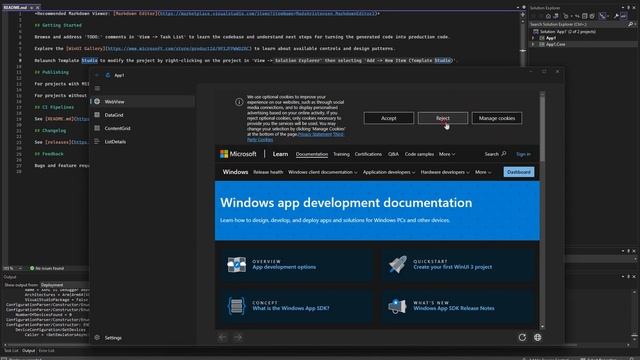The height and width of the screenshot is (360, 640).
Task: Click the What's New megaphone icon
Action: click(x=397, y=306)
